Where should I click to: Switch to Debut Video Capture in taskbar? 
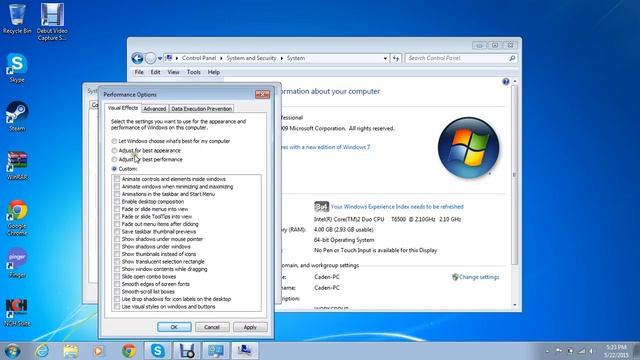pyautogui.click(x=187, y=351)
